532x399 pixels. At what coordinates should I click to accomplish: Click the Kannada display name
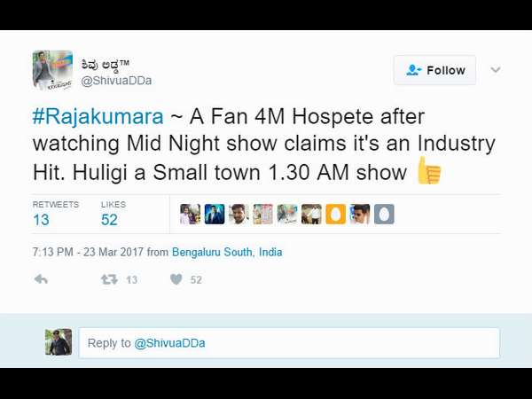point(105,65)
